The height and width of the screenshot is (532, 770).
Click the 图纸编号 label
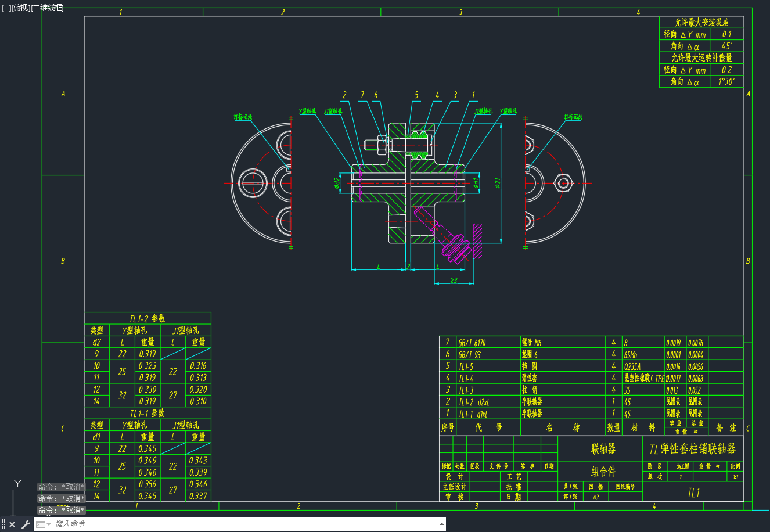point(625,487)
